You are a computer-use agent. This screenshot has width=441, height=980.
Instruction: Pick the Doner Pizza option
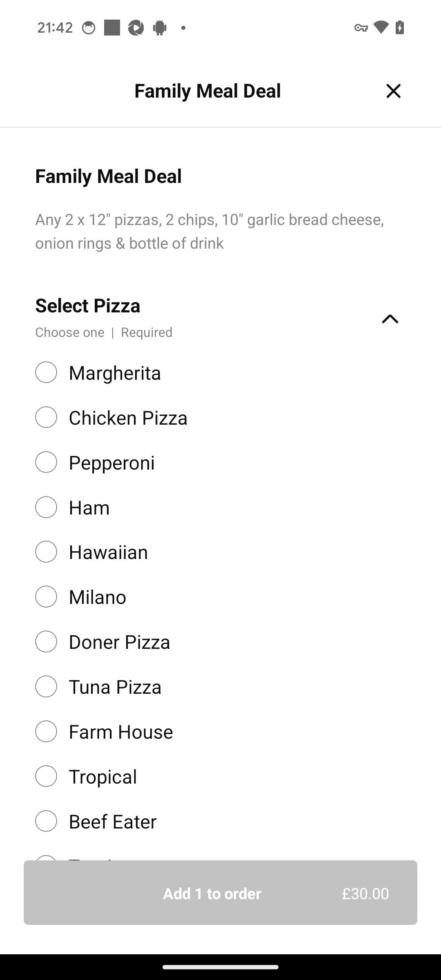(46, 641)
